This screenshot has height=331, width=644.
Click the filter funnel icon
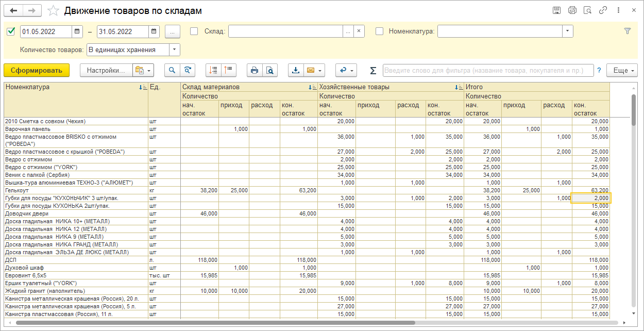pyautogui.click(x=627, y=31)
